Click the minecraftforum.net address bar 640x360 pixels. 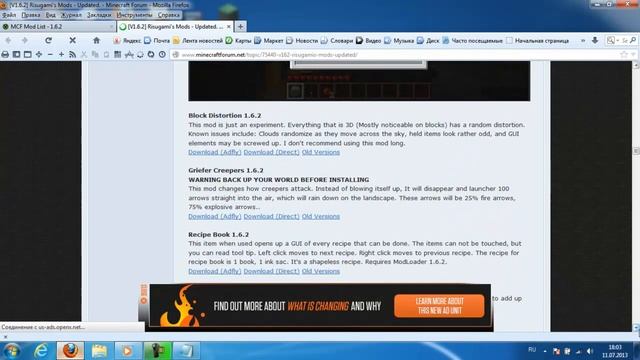394,55
